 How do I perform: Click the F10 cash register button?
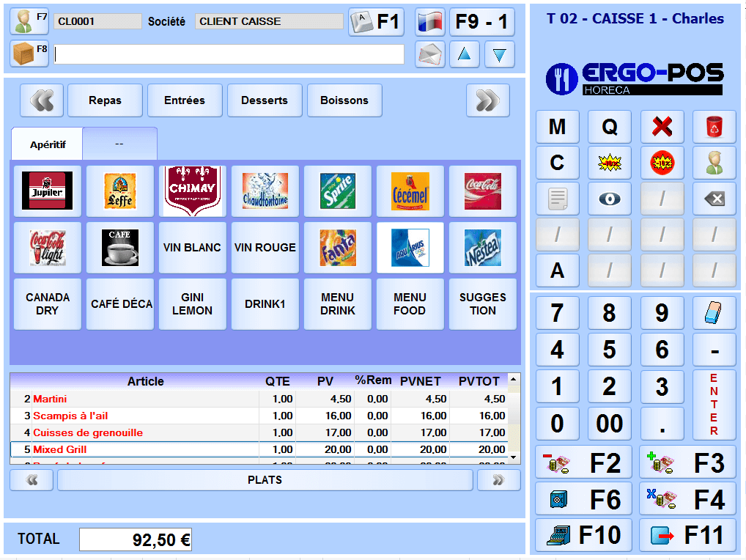point(583,535)
